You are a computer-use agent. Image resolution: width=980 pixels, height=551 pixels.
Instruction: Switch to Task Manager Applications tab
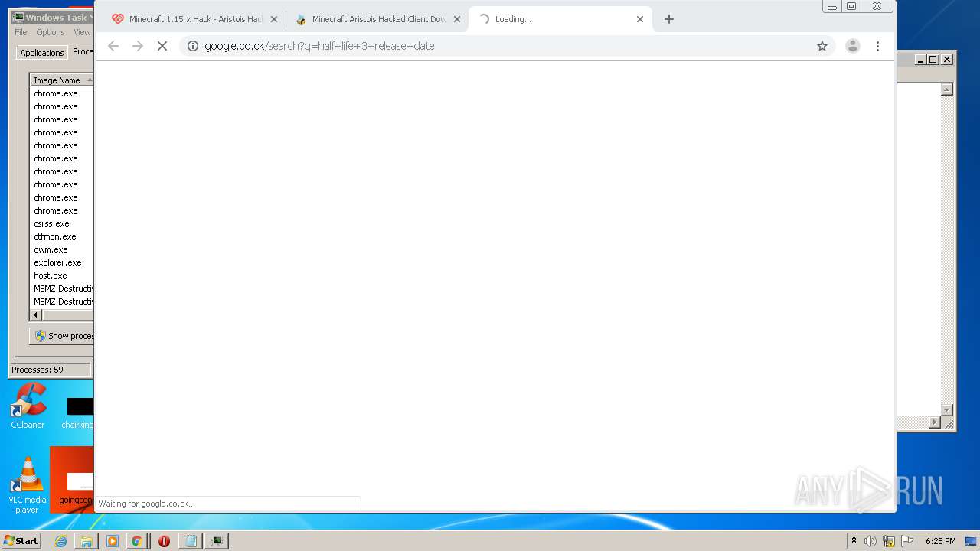(41, 53)
